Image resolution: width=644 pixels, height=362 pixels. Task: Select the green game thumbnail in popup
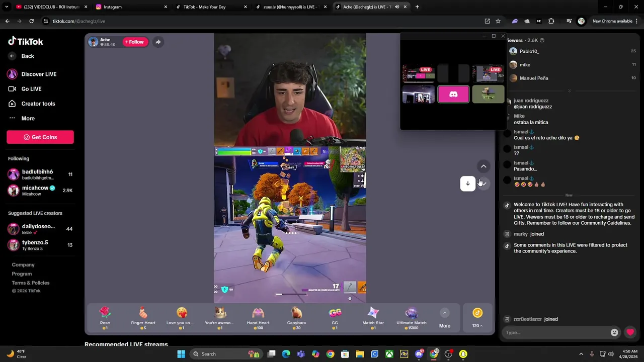point(488,94)
